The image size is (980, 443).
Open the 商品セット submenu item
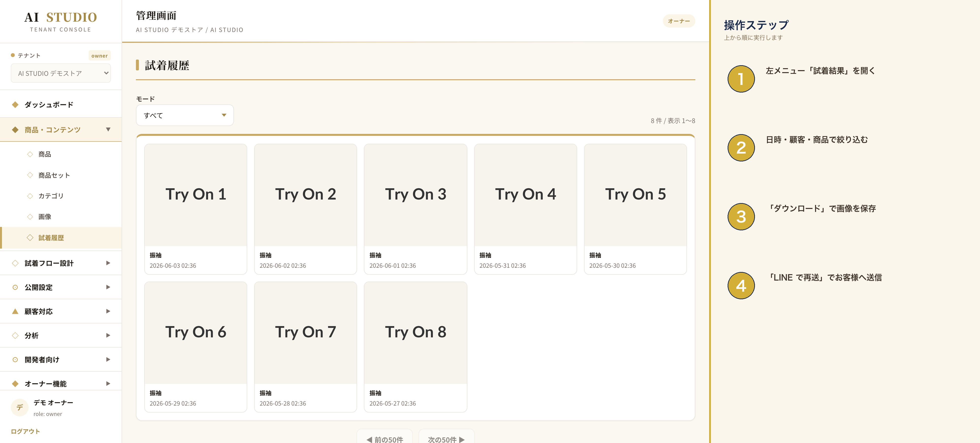(x=61, y=175)
